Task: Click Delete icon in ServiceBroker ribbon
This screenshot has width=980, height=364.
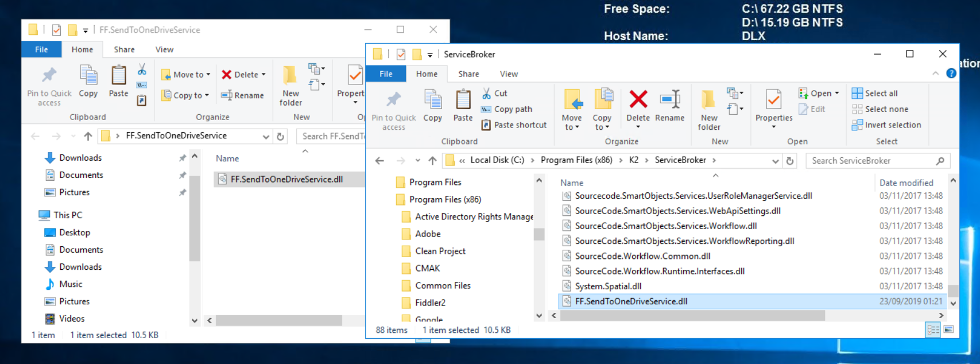Action: (638, 100)
